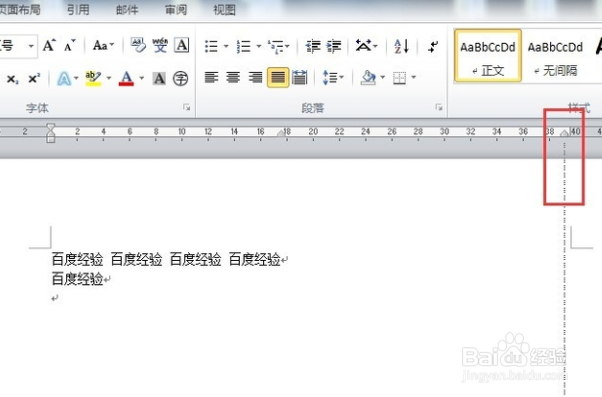Viewport: 602px width, 397px height.
Task: Click the Shading paint bucket icon
Action: (x=368, y=78)
